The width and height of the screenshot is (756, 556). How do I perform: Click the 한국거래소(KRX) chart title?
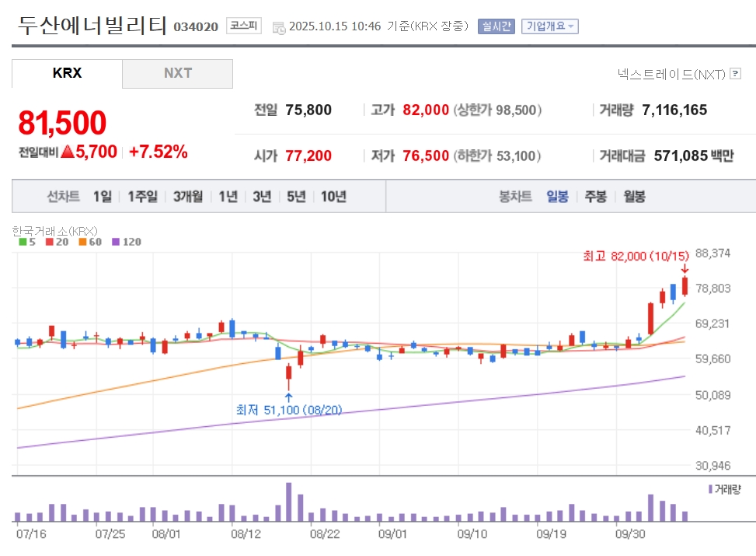(x=54, y=231)
